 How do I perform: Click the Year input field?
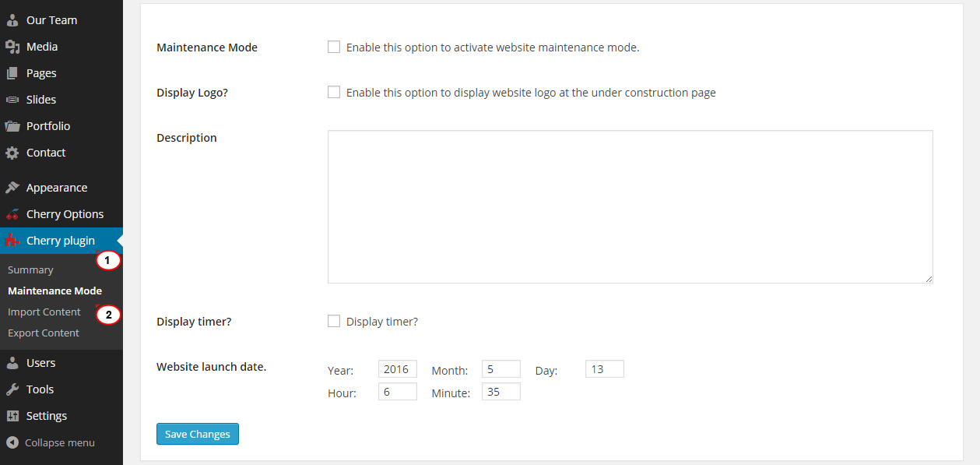pos(398,369)
